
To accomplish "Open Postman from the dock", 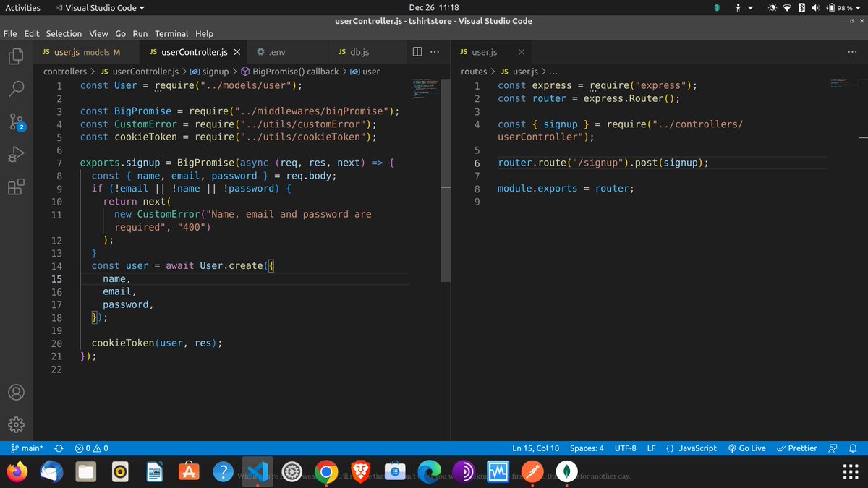I will [x=532, y=472].
